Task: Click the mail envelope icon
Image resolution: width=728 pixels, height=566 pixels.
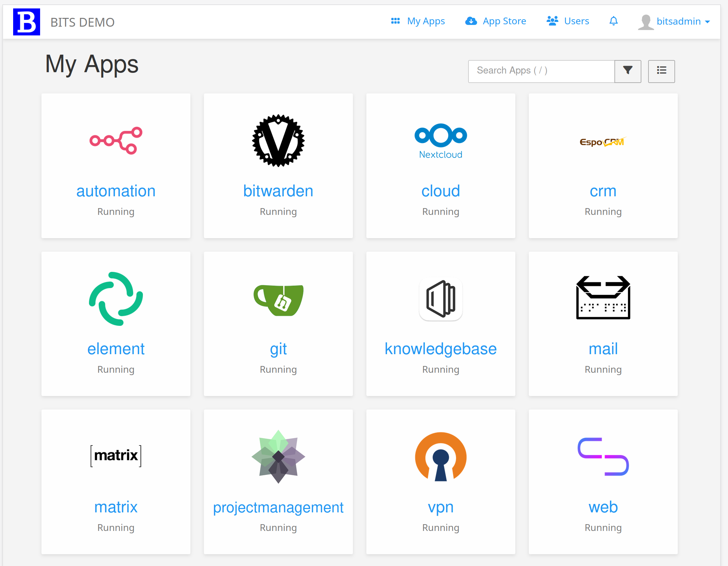Action: click(x=603, y=298)
